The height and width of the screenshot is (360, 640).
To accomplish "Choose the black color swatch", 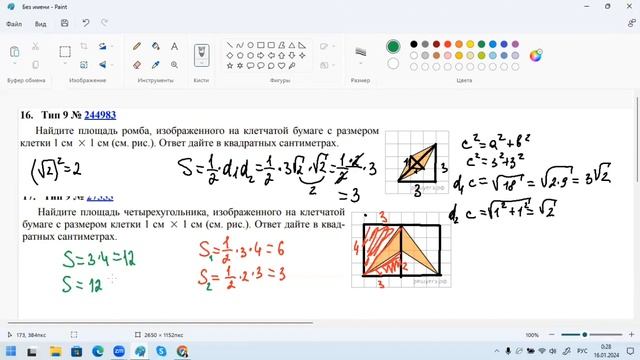I will pos(414,44).
